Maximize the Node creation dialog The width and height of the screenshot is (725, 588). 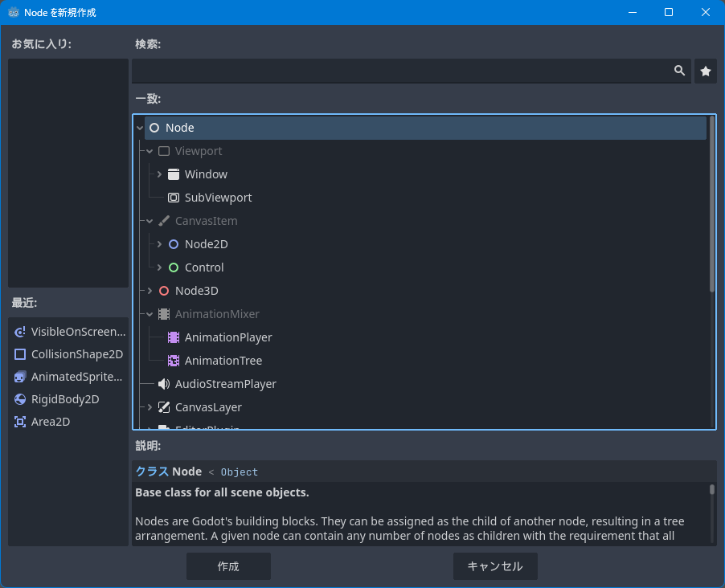click(x=669, y=13)
